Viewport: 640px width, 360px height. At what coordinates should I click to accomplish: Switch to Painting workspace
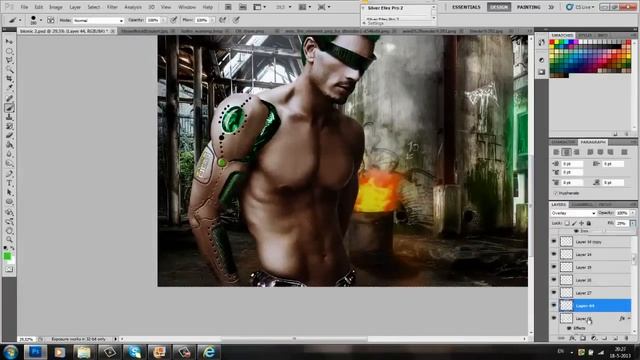529,7
